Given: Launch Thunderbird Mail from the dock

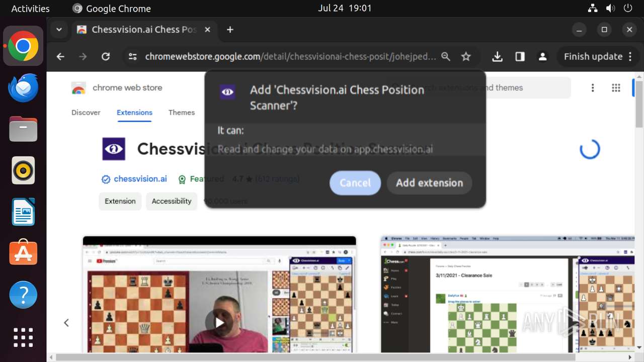Looking at the screenshot, I should point(23,87).
